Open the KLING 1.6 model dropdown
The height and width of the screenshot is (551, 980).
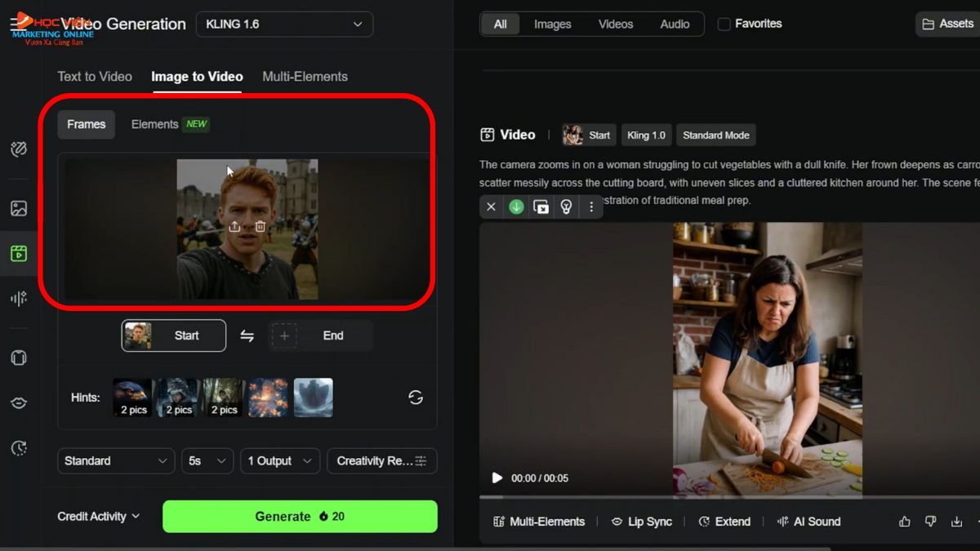tap(284, 24)
